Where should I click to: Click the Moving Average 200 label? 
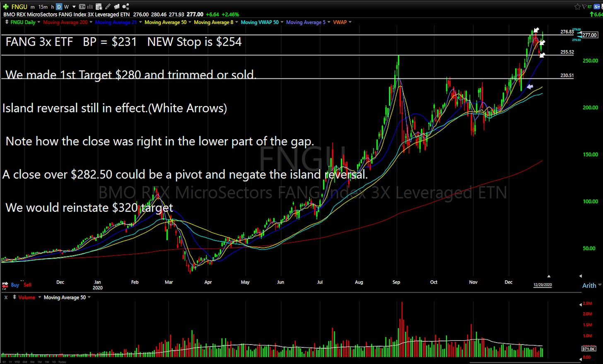click(x=65, y=22)
